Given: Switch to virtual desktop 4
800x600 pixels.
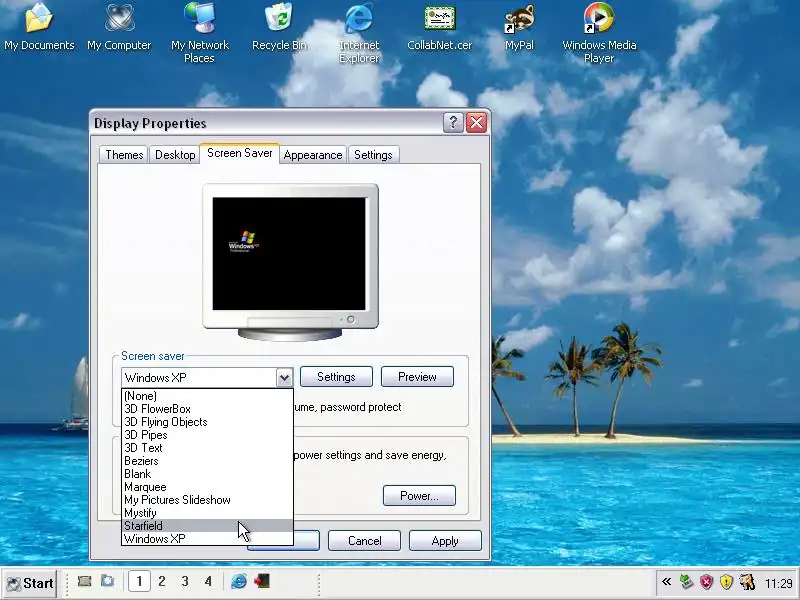Looking at the screenshot, I should click(208, 582).
